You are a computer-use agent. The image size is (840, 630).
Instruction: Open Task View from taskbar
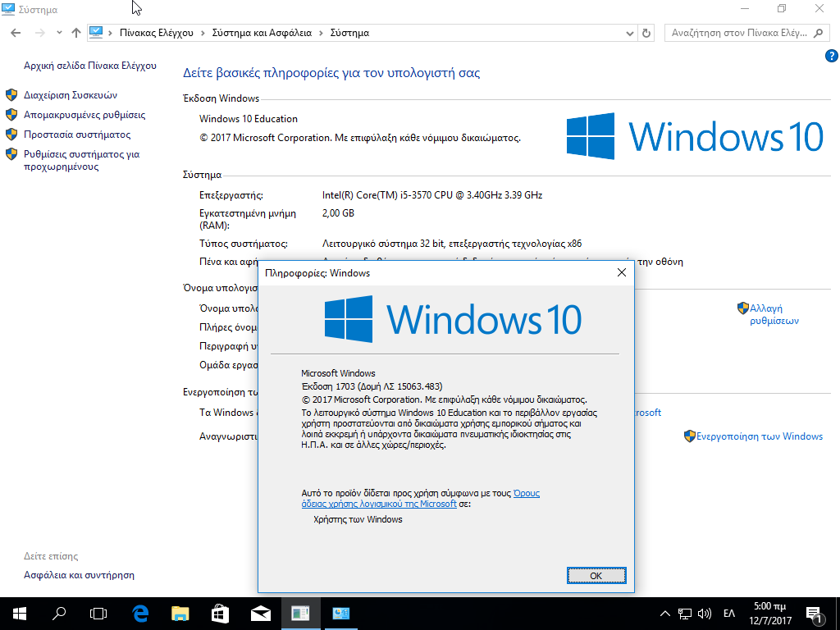click(x=98, y=614)
